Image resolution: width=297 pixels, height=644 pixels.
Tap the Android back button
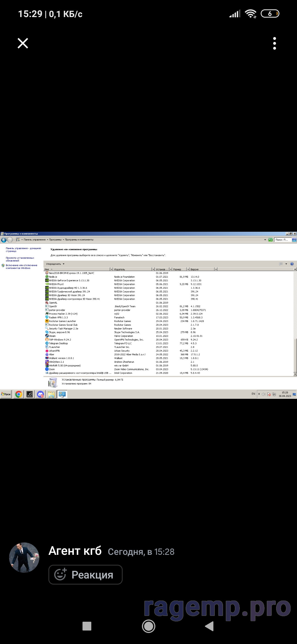point(210,626)
